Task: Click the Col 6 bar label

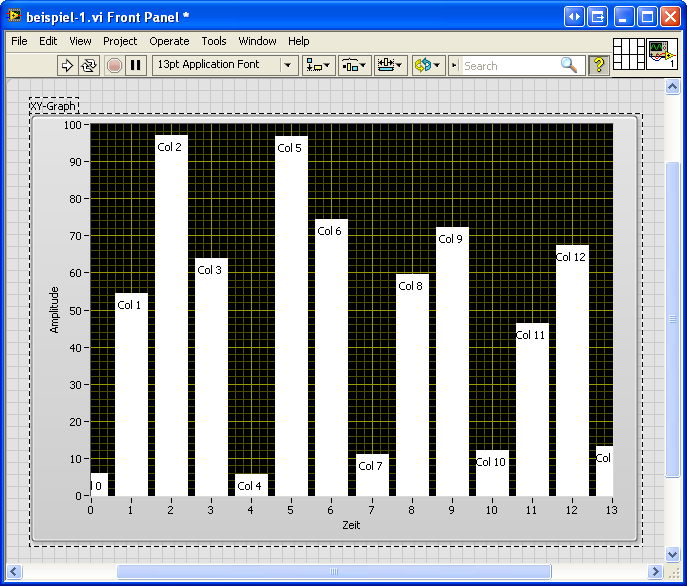Action: 329,231
